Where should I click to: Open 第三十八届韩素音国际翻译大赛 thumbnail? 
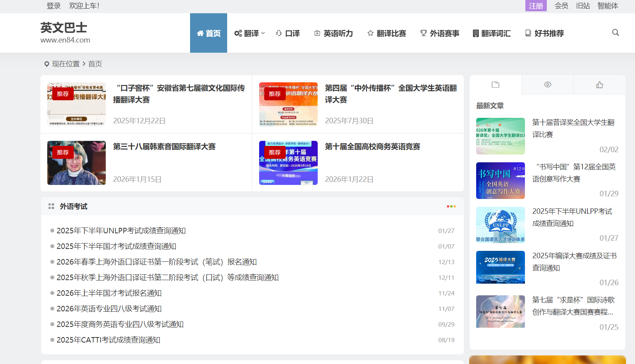tap(76, 163)
